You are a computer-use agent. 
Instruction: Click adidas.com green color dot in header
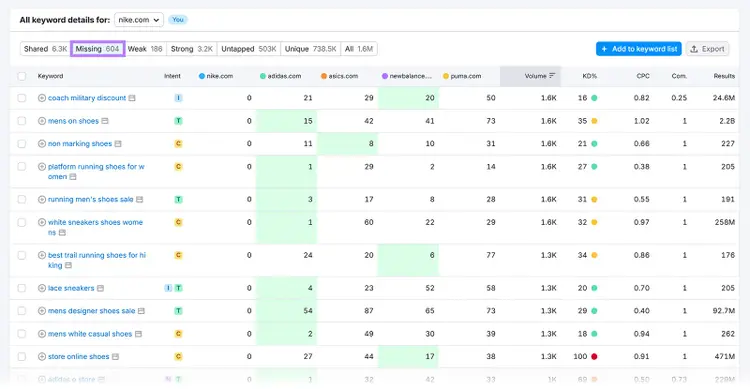click(263, 76)
